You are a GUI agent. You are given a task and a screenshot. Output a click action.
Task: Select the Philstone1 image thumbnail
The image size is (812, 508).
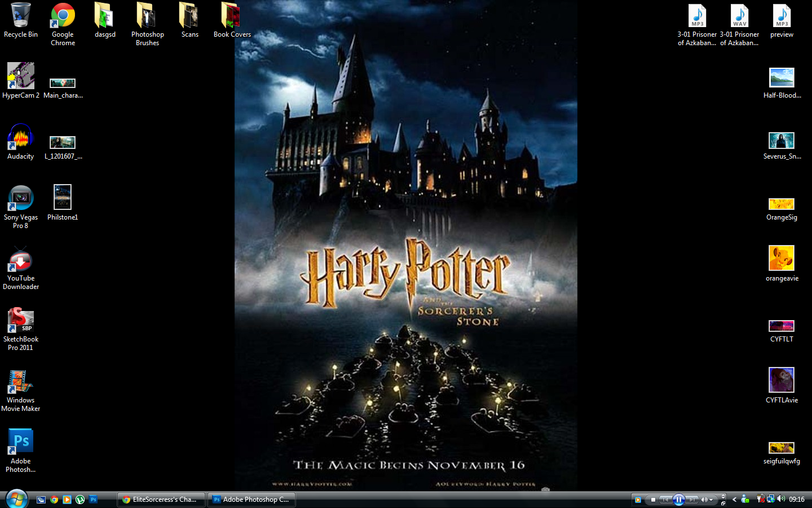coord(63,198)
